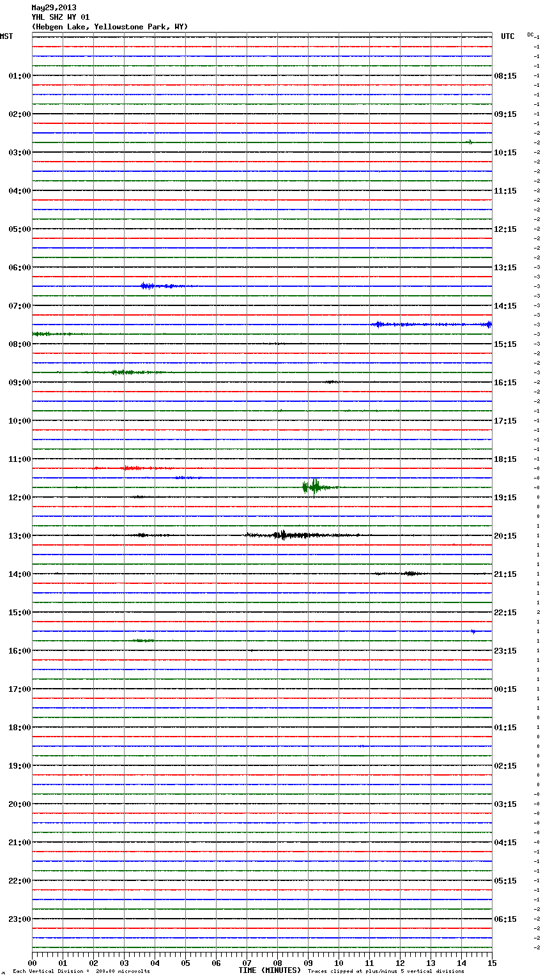
Task: Click the minute 08 axis tick label
Action: click(x=277, y=963)
